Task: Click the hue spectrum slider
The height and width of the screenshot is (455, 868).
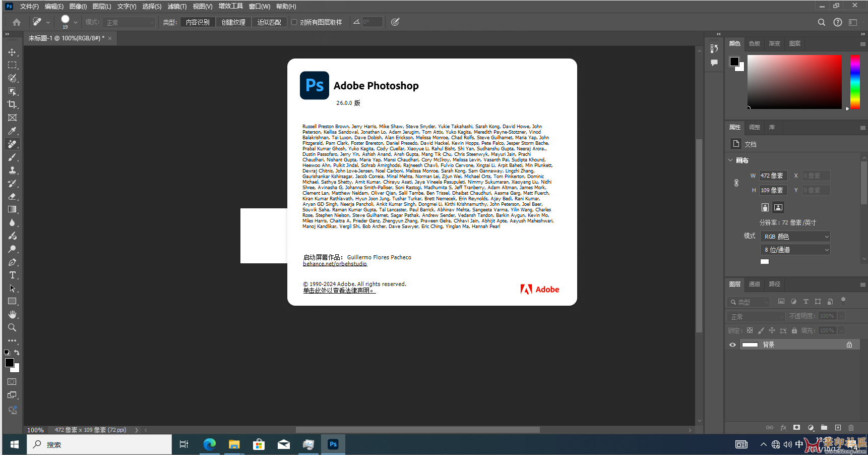Action: tap(855, 82)
